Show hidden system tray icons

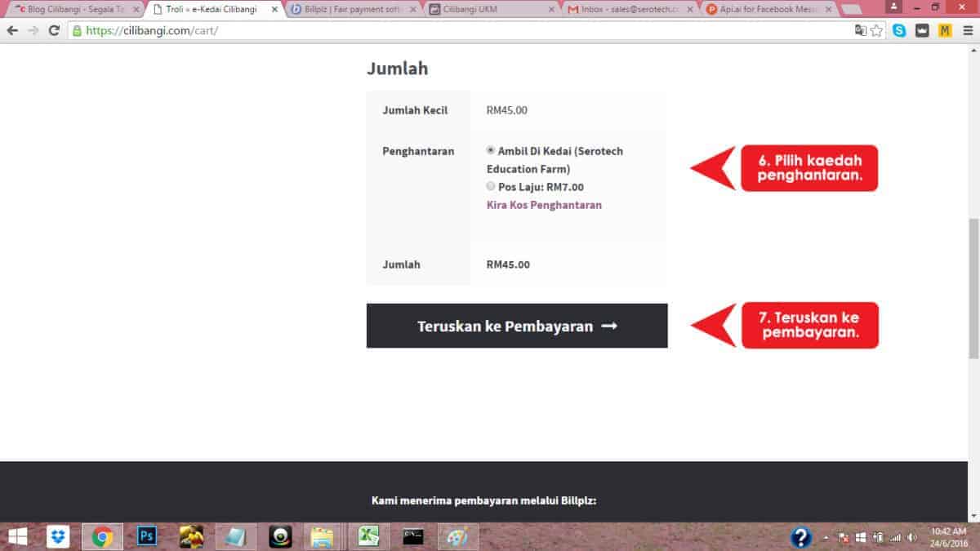pos(826,537)
